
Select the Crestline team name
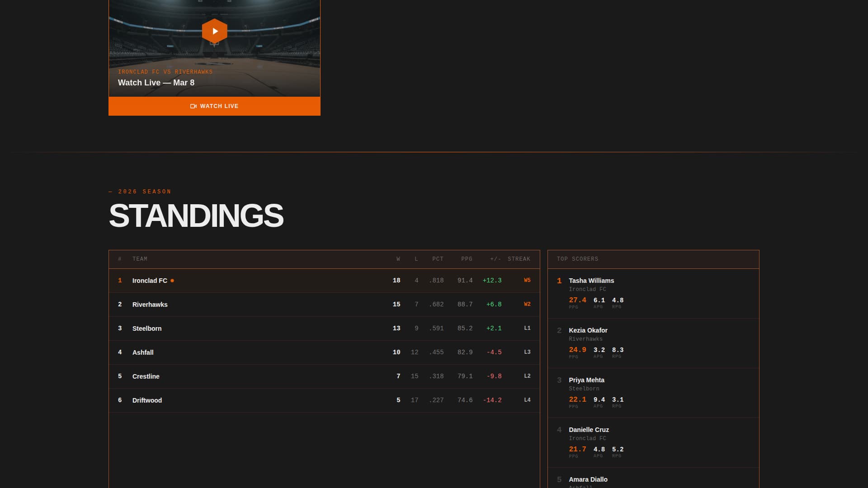[146, 376]
